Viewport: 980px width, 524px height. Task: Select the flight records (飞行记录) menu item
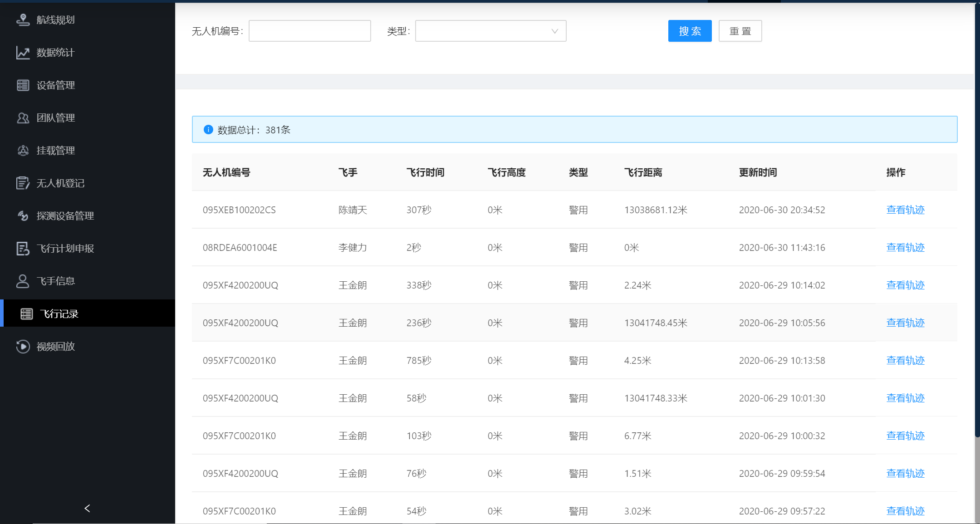coord(59,314)
